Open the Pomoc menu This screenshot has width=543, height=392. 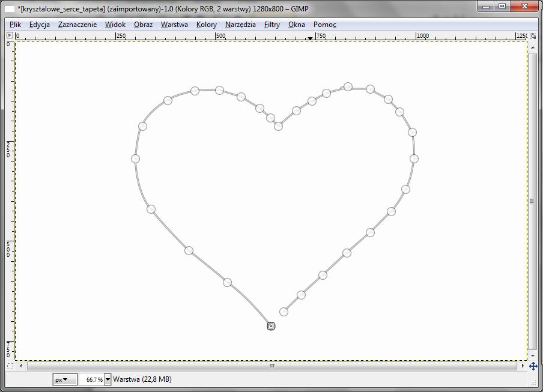click(x=325, y=25)
